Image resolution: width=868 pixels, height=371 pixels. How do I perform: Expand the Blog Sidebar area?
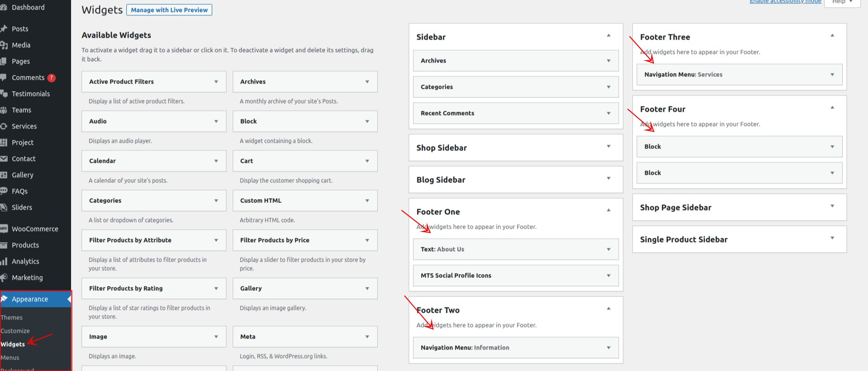609,178
